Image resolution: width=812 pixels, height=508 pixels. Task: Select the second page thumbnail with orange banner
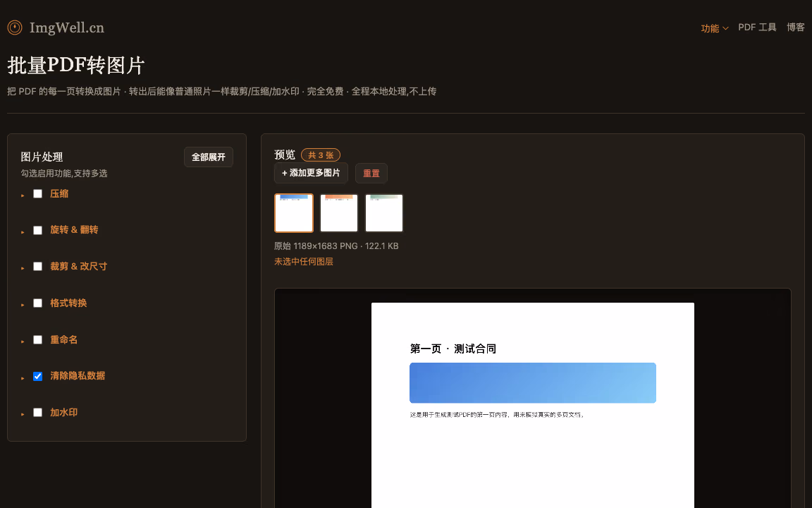(x=339, y=213)
